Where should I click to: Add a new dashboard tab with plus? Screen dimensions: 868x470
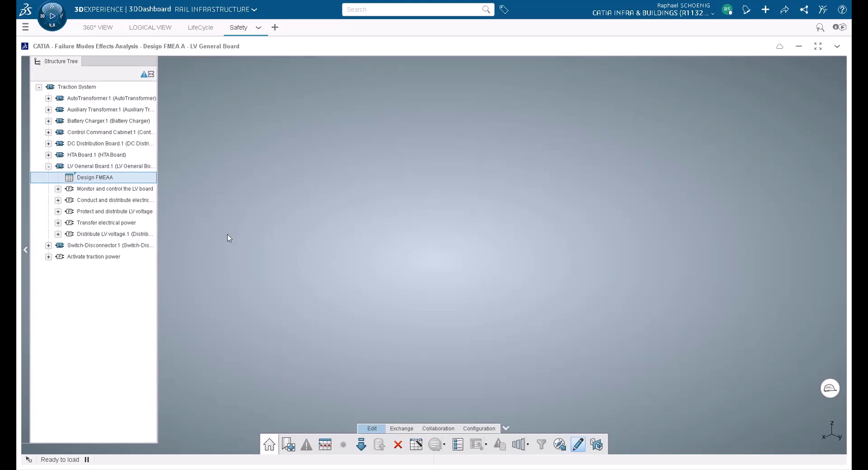coord(275,28)
